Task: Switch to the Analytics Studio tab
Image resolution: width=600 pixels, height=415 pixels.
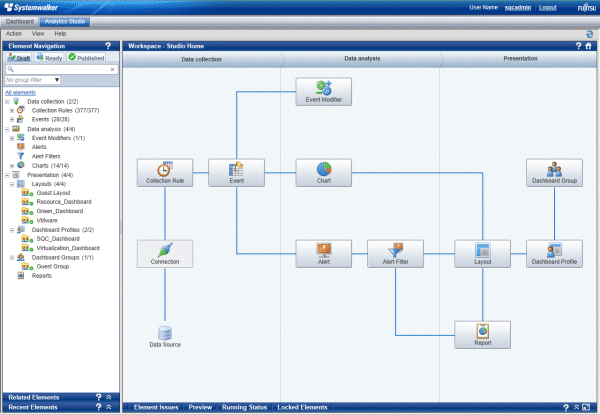Action: tap(65, 21)
